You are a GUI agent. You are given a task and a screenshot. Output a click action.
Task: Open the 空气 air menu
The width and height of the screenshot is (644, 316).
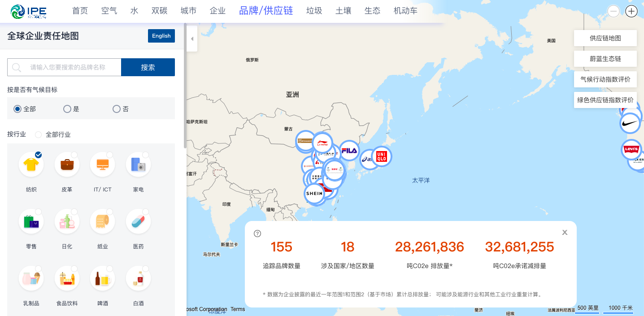(x=109, y=11)
